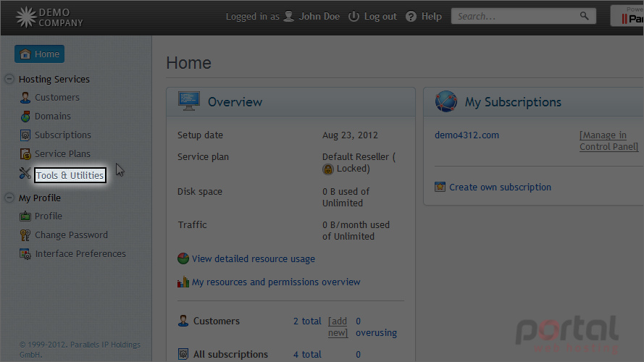
Task: Collapse the My Profile section
Action: [9, 198]
